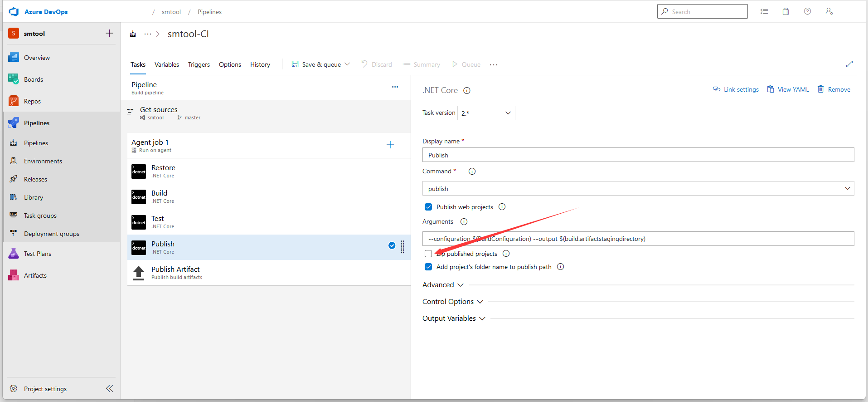Open the help question mark icon
The image size is (868, 402).
tap(807, 11)
